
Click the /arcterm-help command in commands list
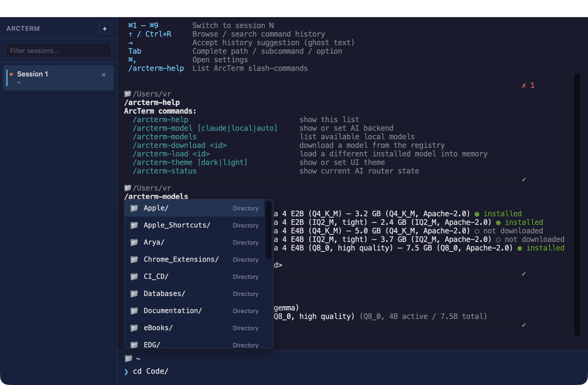160,120
